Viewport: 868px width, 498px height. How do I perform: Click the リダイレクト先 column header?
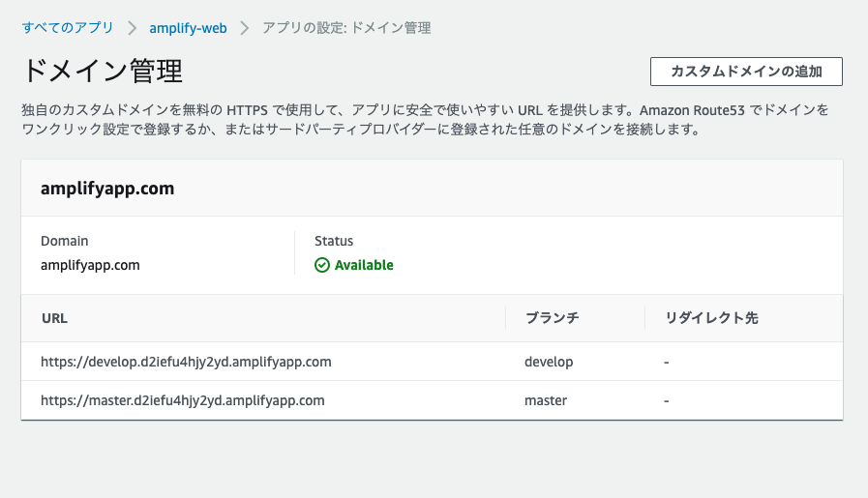click(x=711, y=318)
